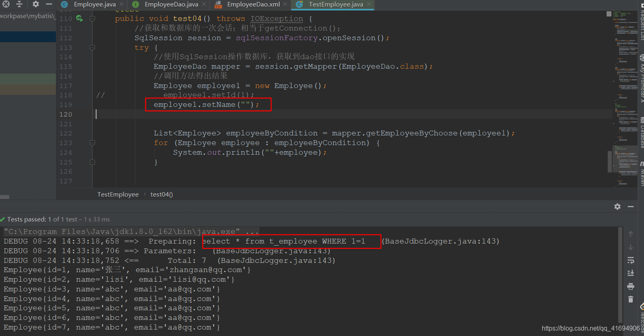
Task: Toggle scroll to end of console
Action: point(631,273)
